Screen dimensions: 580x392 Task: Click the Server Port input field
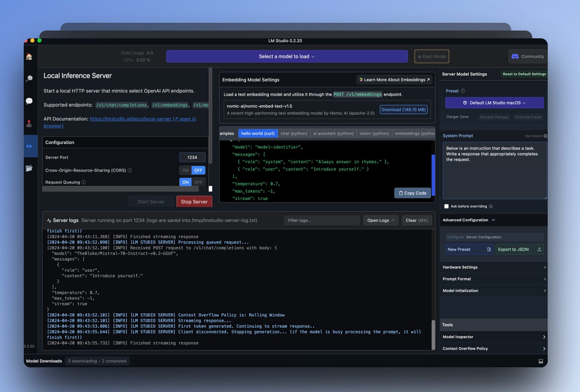(192, 157)
